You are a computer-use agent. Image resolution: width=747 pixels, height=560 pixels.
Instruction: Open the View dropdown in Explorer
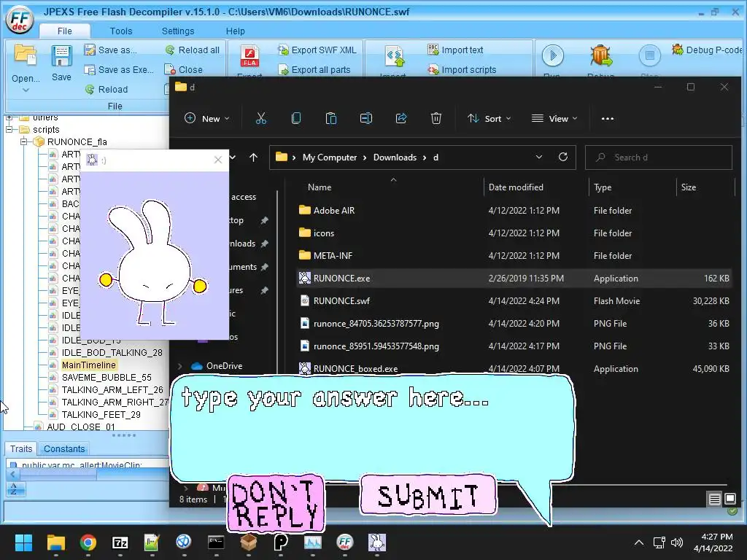[x=554, y=119]
